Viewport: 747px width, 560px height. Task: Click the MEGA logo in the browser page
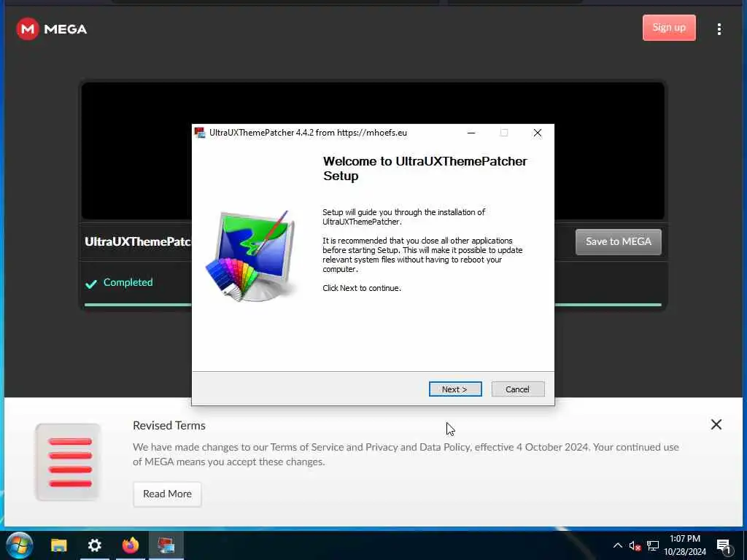point(52,29)
